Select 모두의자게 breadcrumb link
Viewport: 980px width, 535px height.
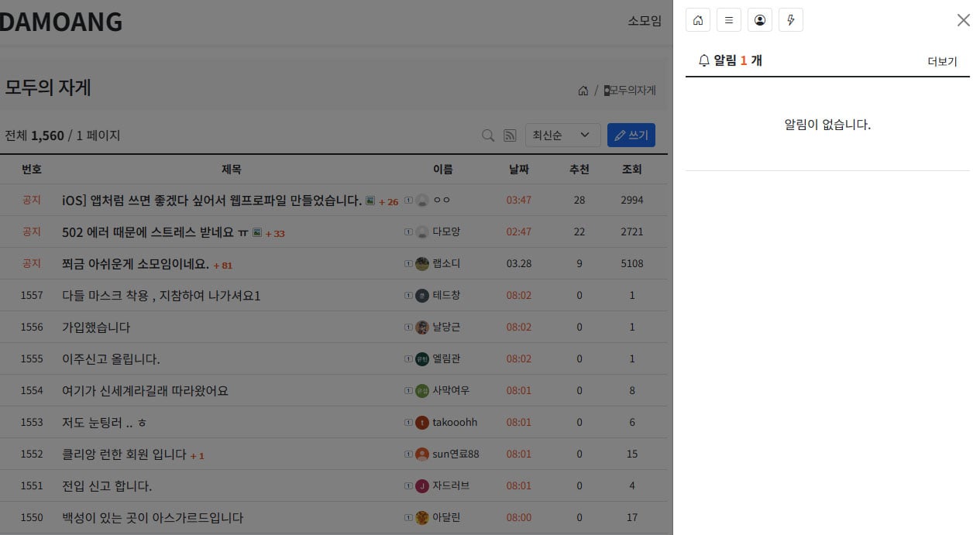point(630,91)
